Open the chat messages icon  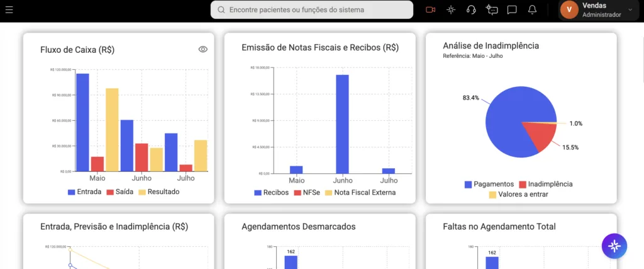(512, 10)
